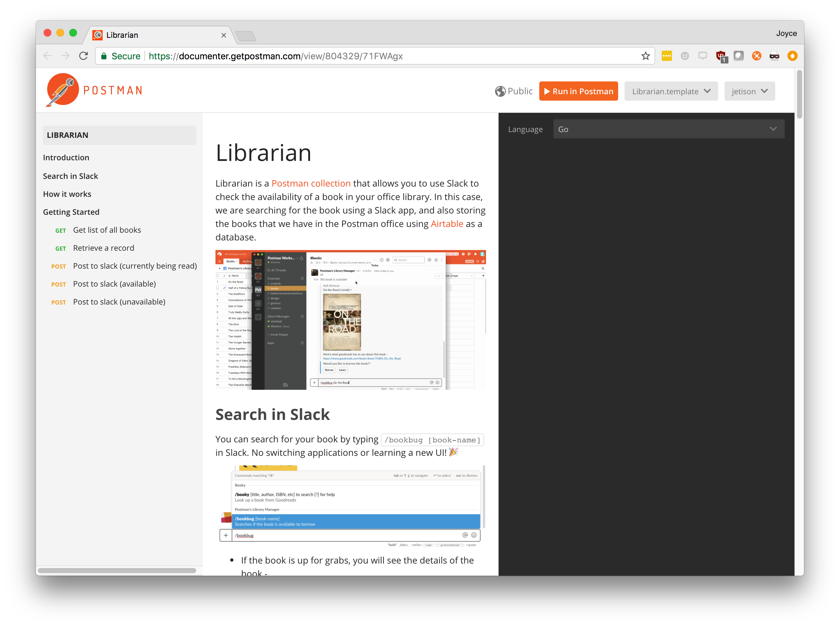
Task: Click the Postman logo in header
Action: click(x=94, y=90)
